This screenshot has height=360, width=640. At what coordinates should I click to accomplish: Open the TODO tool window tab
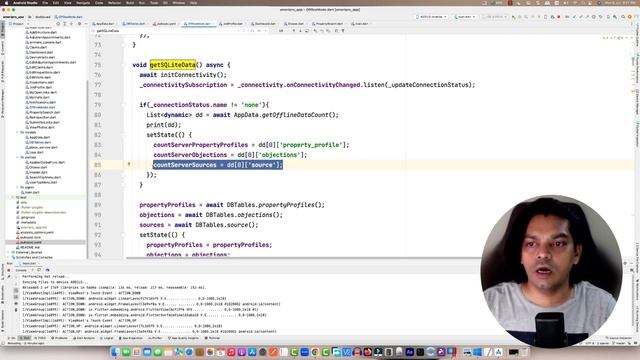tap(40, 338)
